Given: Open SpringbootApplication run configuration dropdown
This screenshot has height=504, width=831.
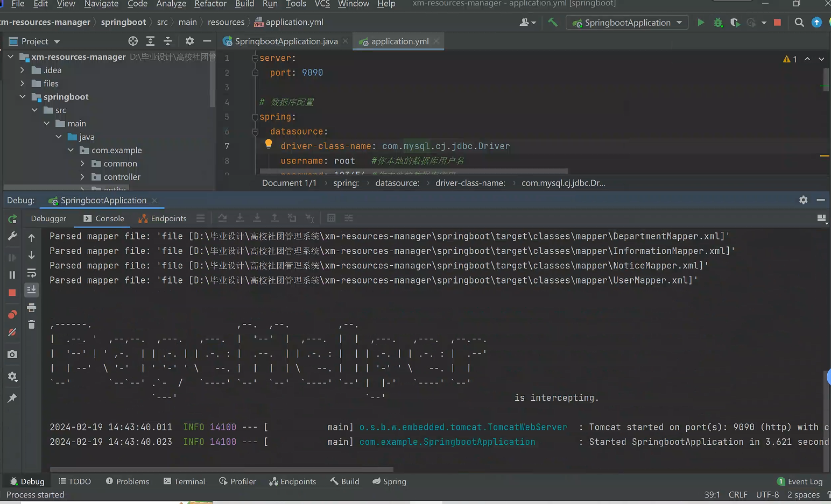Looking at the screenshot, I should [627, 23].
